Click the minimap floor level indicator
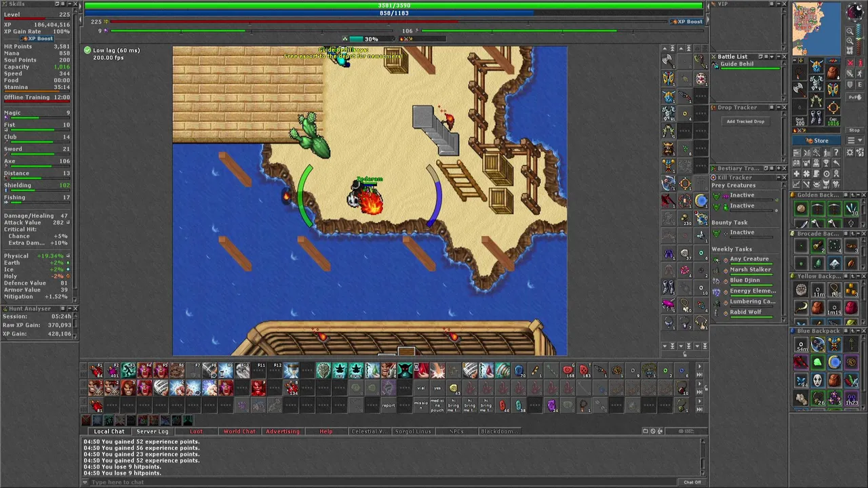This screenshot has height=488, width=868. (859, 39)
